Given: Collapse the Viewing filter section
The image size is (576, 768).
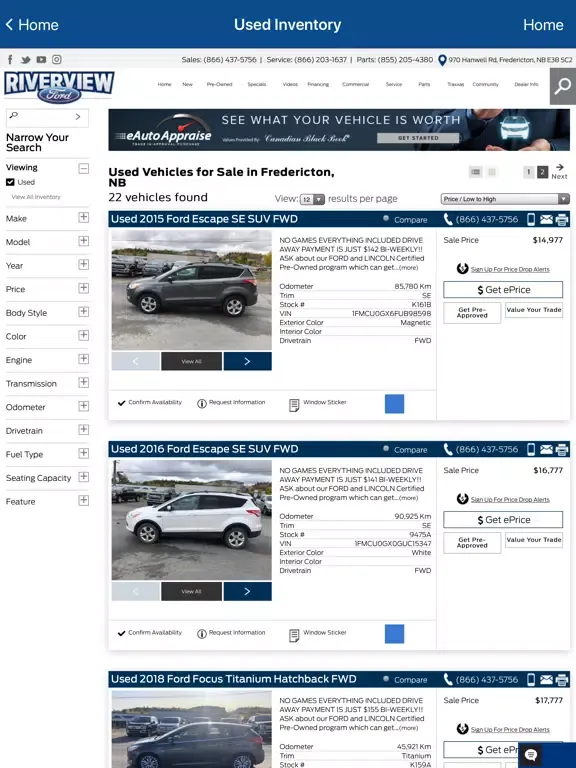Looking at the screenshot, I should click(x=84, y=168).
